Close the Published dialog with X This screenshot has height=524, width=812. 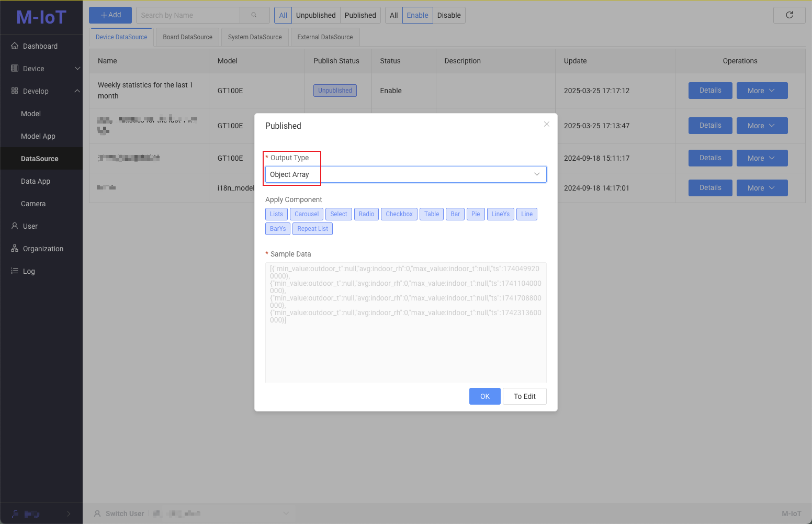pyautogui.click(x=546, y=124)
